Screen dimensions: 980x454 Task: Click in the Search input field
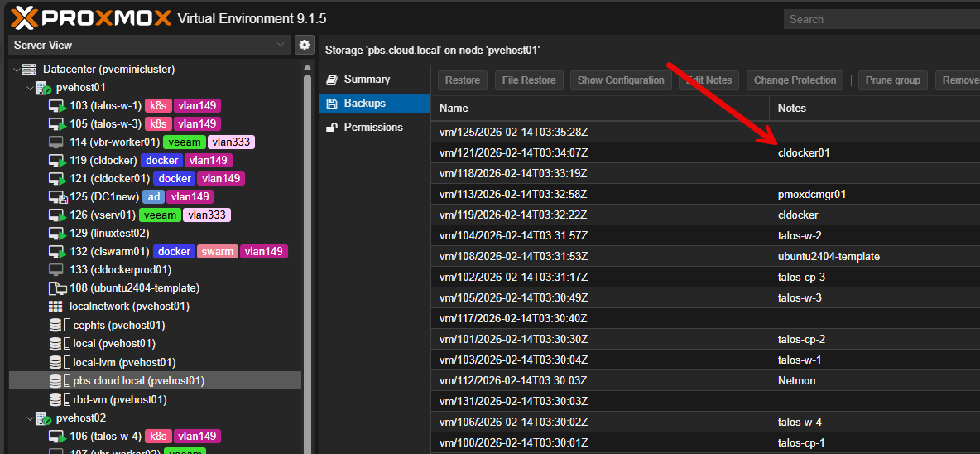tap(882, 19)
